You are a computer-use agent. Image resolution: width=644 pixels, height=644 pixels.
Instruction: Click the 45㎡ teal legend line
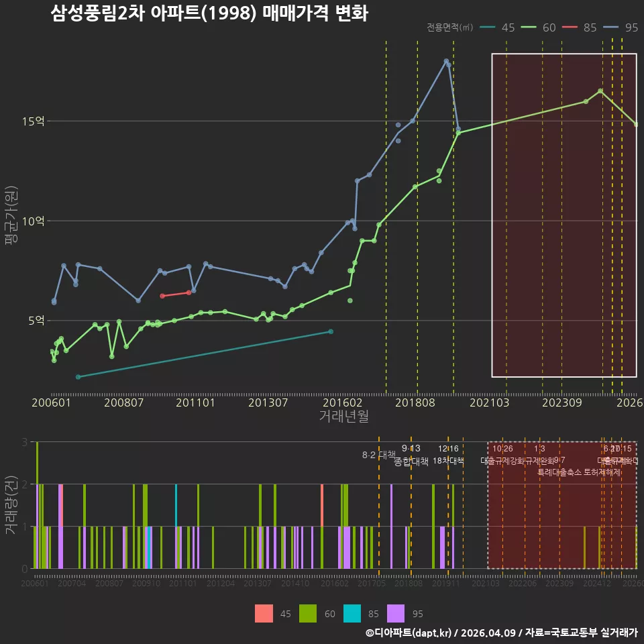click(488, 28)
